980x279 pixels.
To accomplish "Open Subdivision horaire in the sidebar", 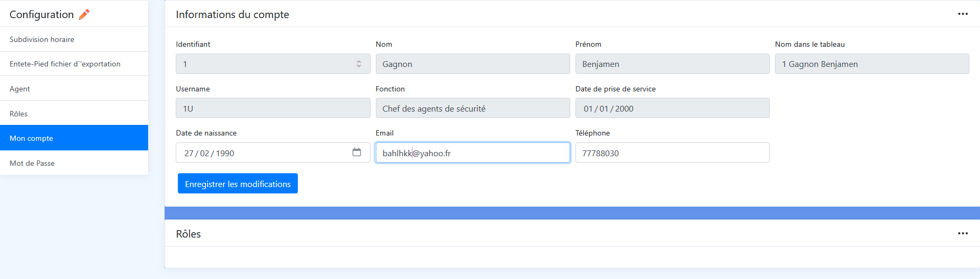I will 74,39.
